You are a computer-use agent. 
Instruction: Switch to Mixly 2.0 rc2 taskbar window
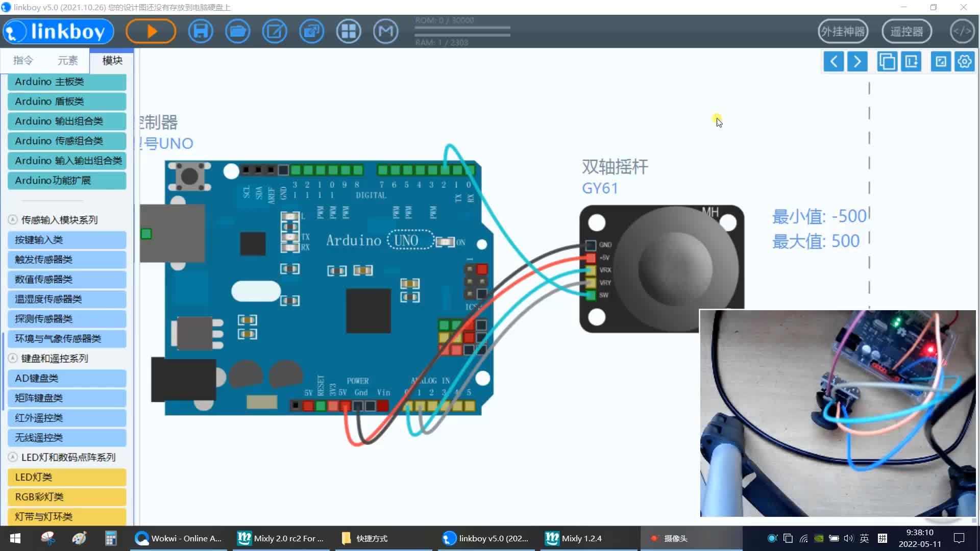point(281,538)
